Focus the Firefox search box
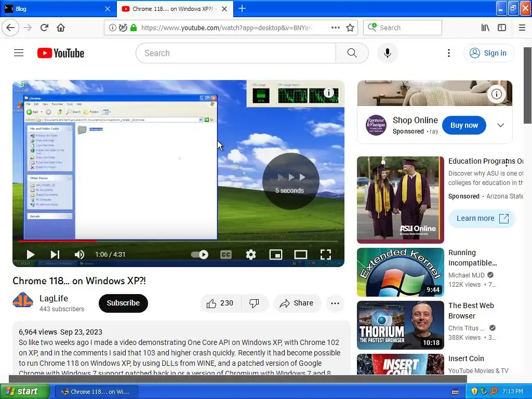This screenshot has height=399, width=532. coord(403,28)
